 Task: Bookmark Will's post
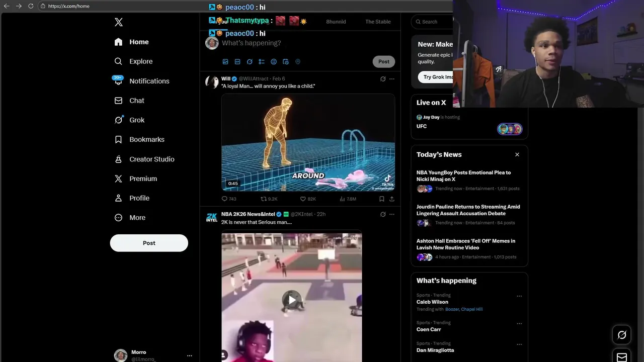click(382, 199)
